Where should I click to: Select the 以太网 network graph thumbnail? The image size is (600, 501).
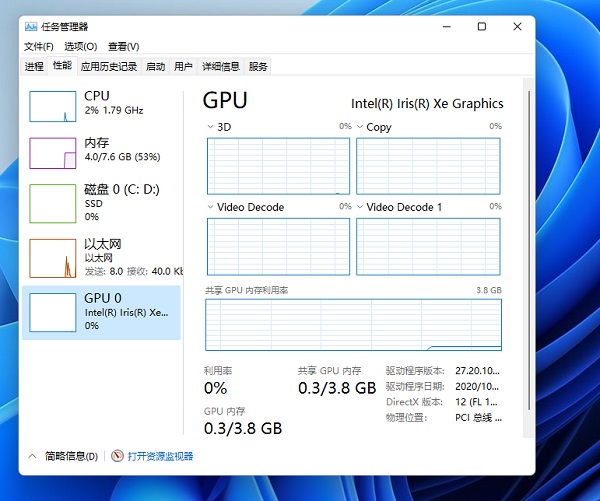(53, 257)
